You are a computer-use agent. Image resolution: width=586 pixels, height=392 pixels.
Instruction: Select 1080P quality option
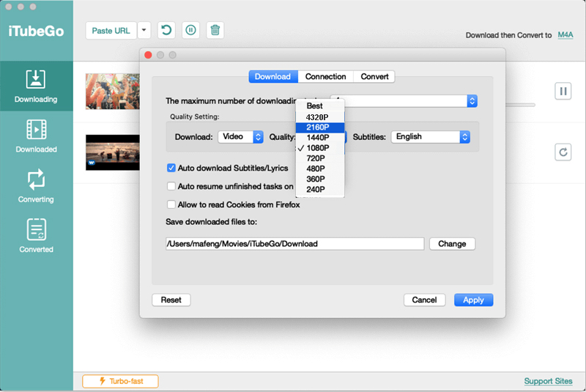(x=320, y=148)
